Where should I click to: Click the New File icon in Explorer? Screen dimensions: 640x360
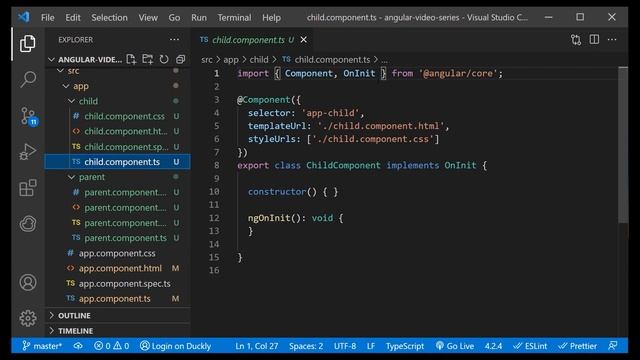131,60
